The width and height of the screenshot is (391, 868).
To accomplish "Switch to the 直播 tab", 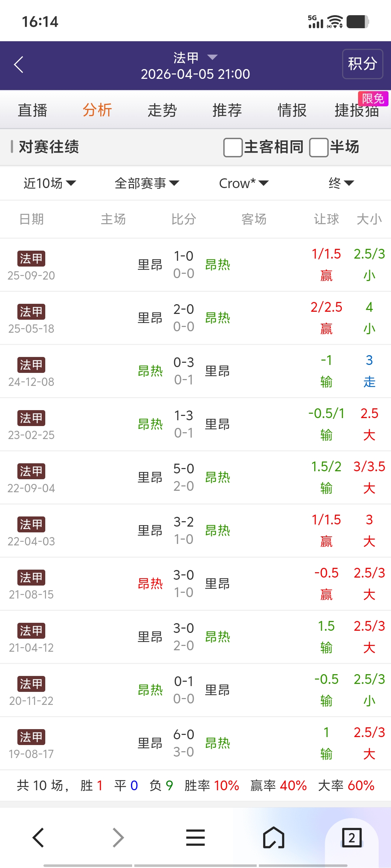I will point(33,110).
